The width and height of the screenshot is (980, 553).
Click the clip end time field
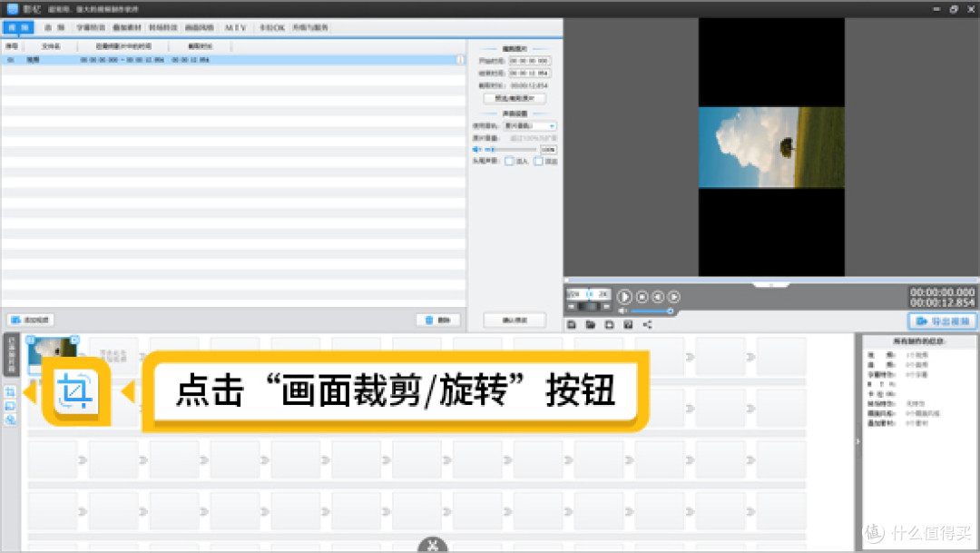(x=529, y=74)
